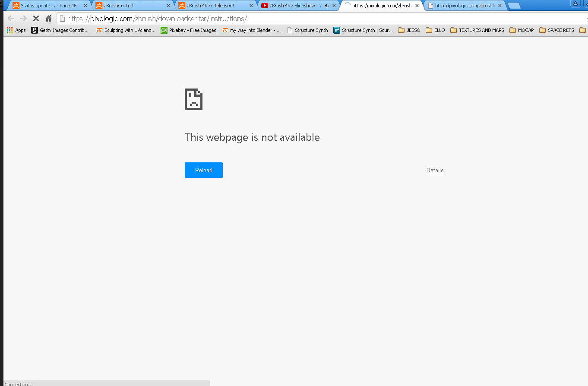This screenshot has width=588, height=386.
Task: Click the user profile icon at top right
Action: point(575,3)
